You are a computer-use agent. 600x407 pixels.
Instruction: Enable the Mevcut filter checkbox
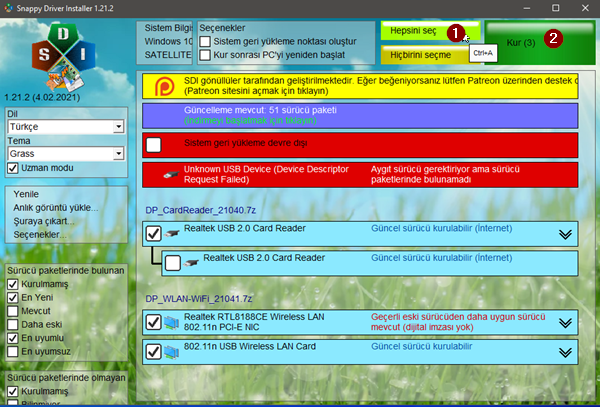[13, 311]
